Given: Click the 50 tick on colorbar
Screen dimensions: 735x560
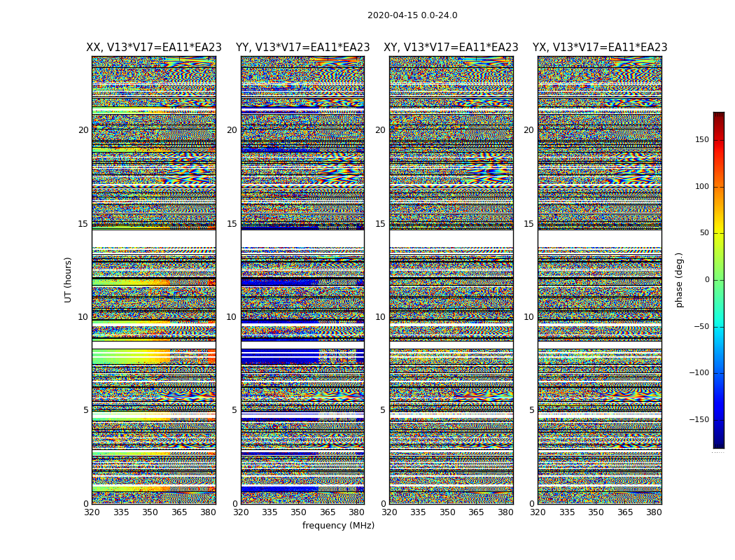Looking at the screenshot, I should (704, 233).
